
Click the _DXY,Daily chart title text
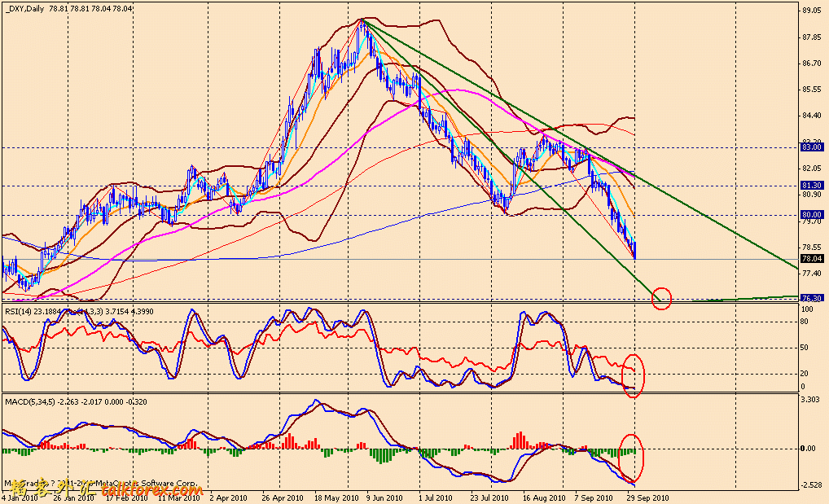(x=25, y=9)
